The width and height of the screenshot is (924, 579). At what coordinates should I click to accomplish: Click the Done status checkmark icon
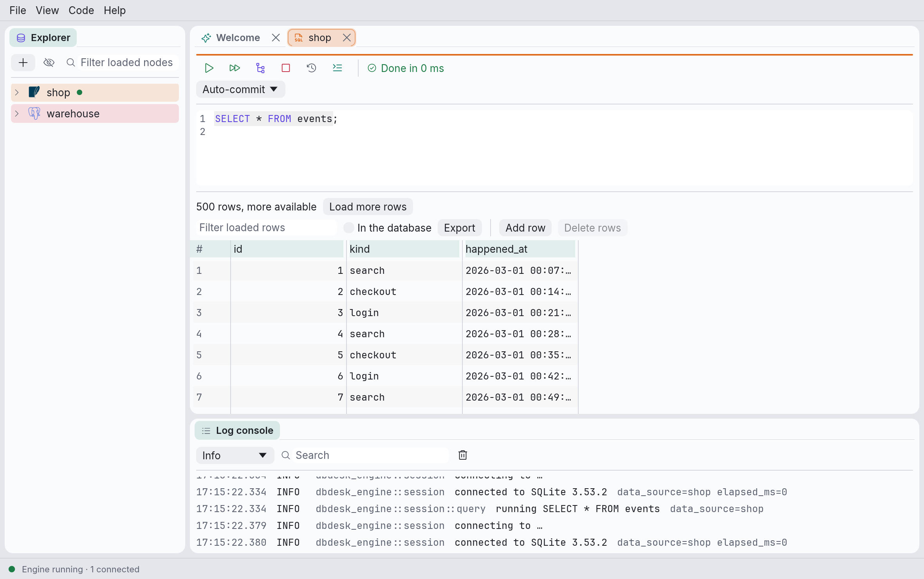coord(372,68)
